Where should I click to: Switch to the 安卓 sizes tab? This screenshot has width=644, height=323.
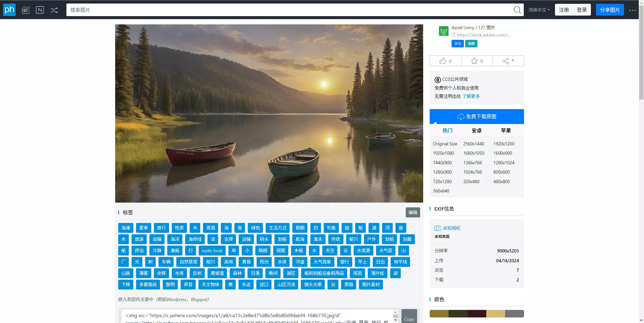(x=476, y=131)
